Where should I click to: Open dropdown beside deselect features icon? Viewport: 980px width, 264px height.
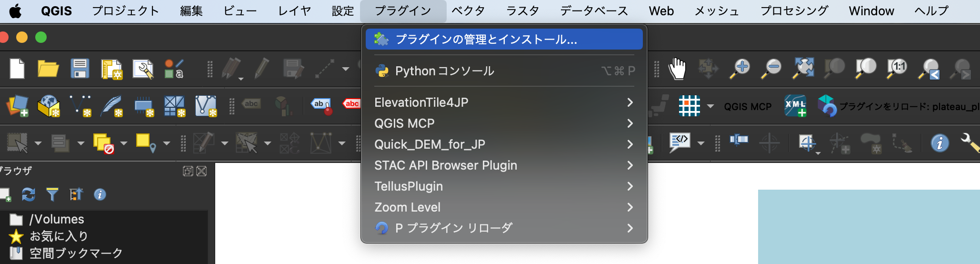124,143
